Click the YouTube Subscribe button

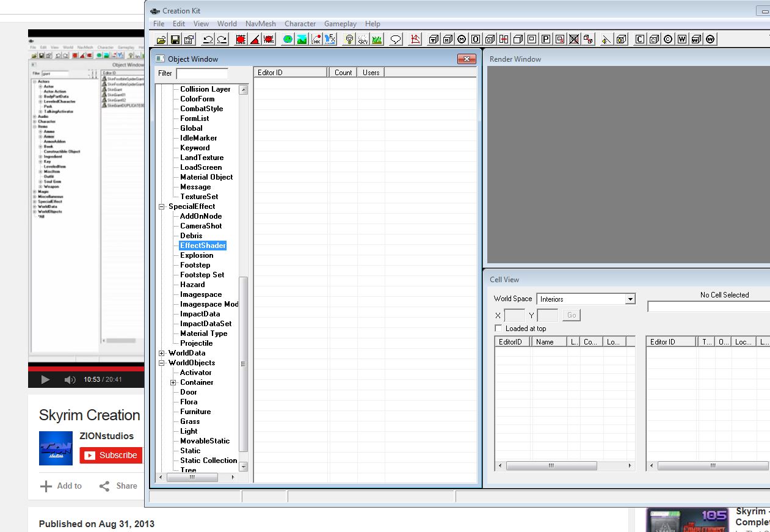pos(111,455)
